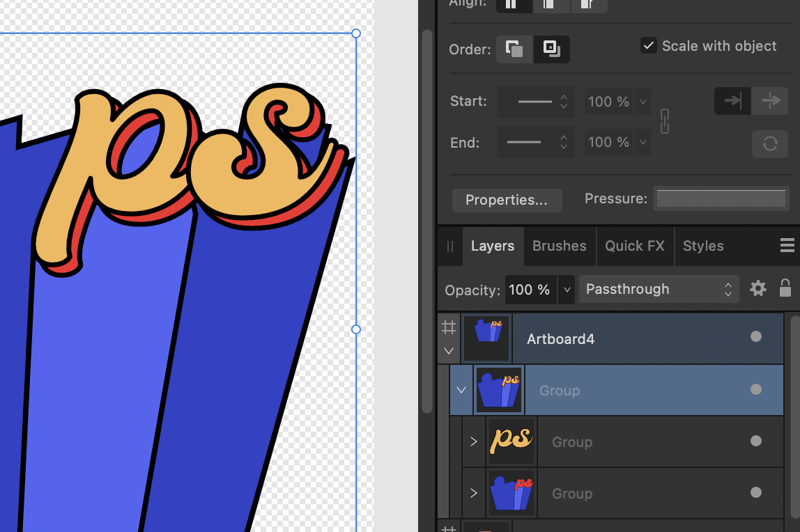800x532 pixels.
Task: Open the stroke Properties... dialog
Action: point(507,200)
